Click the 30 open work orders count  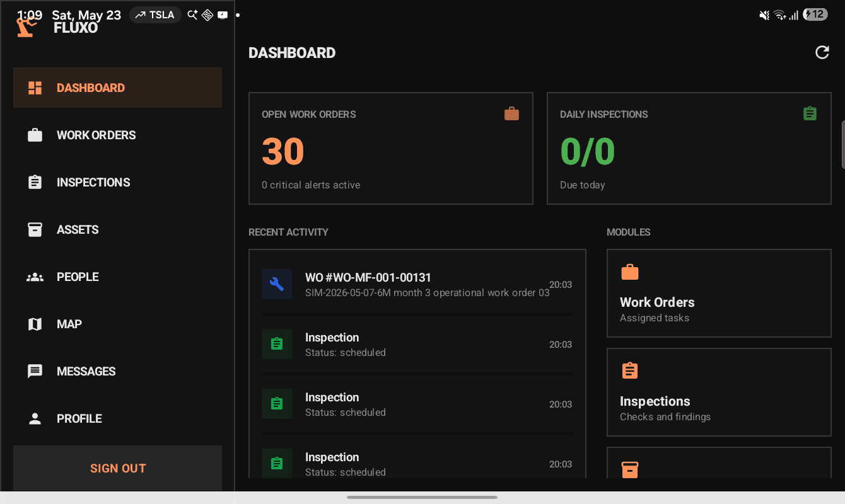click(x=283, y=151)
